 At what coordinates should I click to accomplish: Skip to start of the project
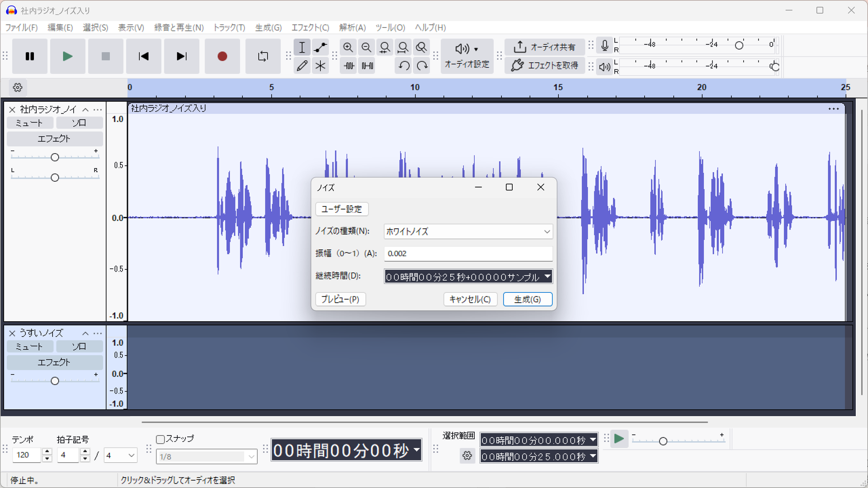(144, 56)
